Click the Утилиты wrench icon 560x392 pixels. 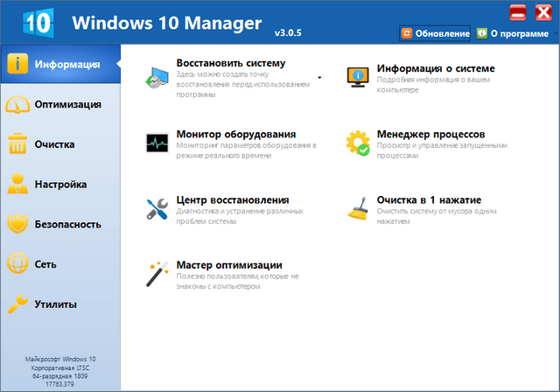click(17, 304)
